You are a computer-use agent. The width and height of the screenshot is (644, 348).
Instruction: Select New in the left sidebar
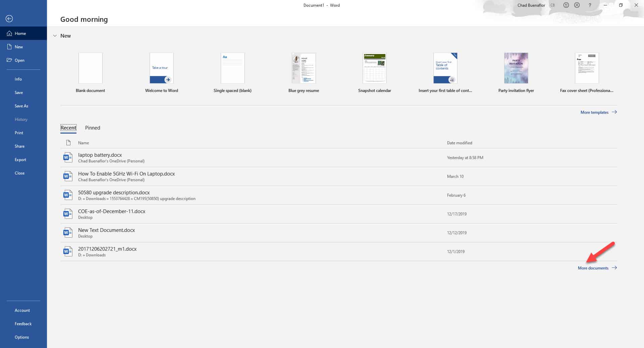(23, 47)
